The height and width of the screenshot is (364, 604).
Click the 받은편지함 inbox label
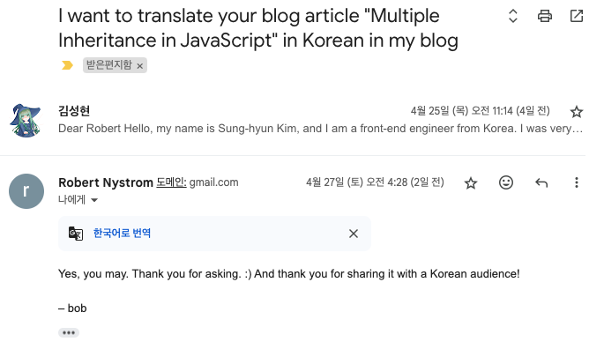(x=109, y=65)
